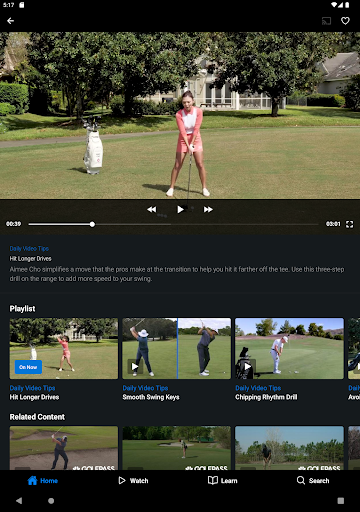Tap Android home circle button

point(51,501)
